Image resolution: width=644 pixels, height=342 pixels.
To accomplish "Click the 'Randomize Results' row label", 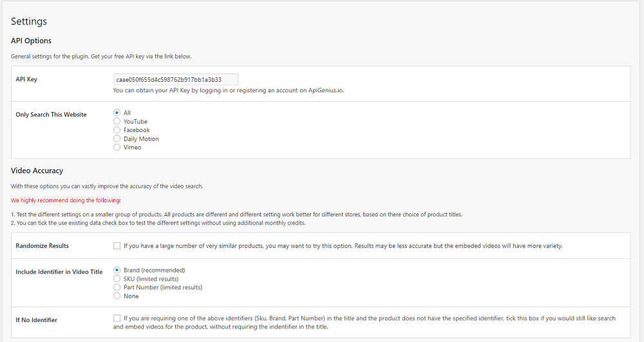I will tap(42, 246).
